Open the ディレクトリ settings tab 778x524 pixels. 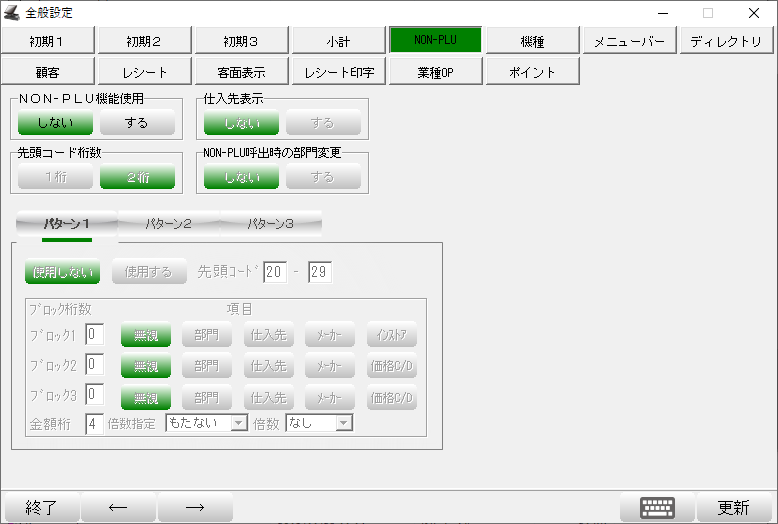point(726,41)
